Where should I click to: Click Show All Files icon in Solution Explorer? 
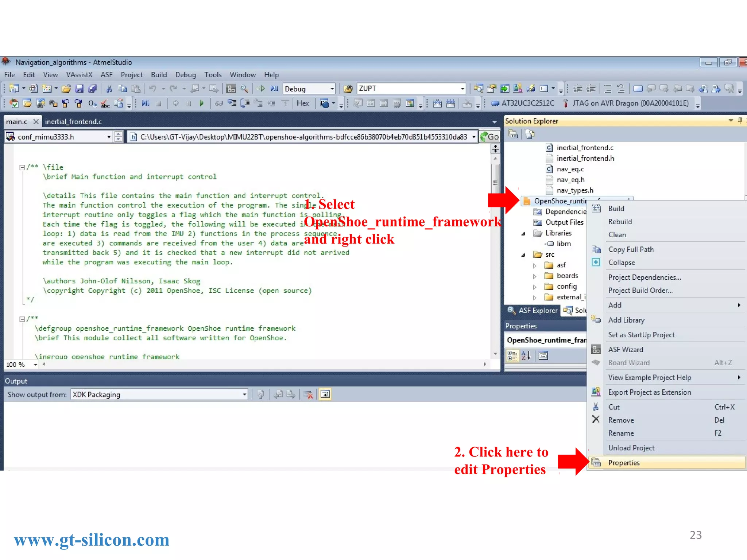(530, 135)
